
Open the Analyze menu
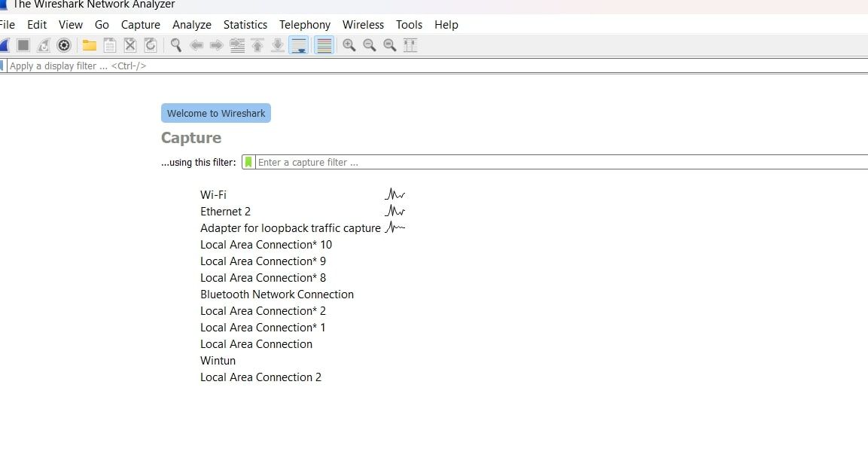[x=192, y=25]
